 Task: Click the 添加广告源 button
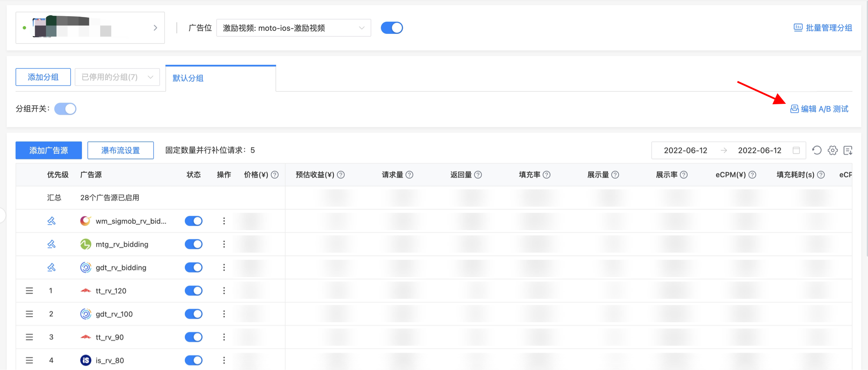click(49, 150)
